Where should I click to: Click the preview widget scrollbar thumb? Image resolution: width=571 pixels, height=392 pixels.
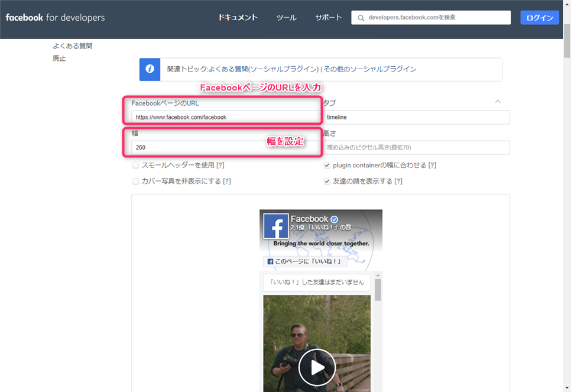pos(378,290)
